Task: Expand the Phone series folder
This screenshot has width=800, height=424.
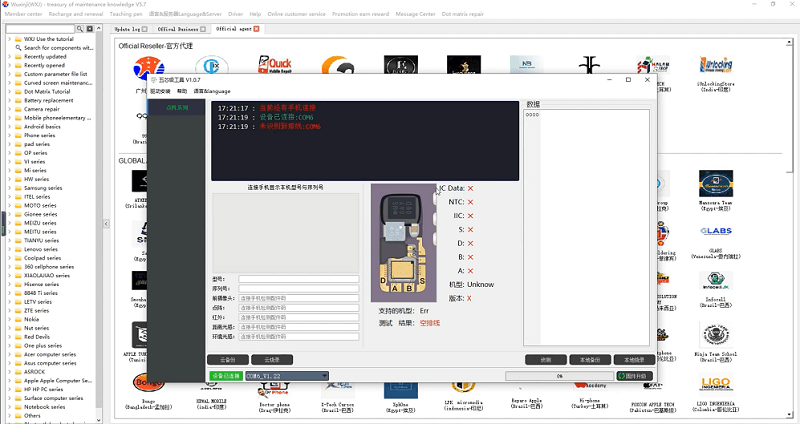Action: [x=9, y=135]
